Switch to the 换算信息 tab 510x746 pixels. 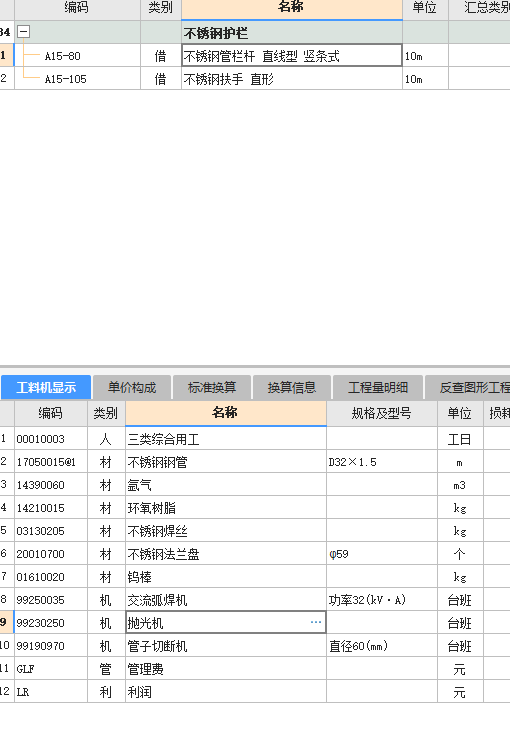click(292, 388)
